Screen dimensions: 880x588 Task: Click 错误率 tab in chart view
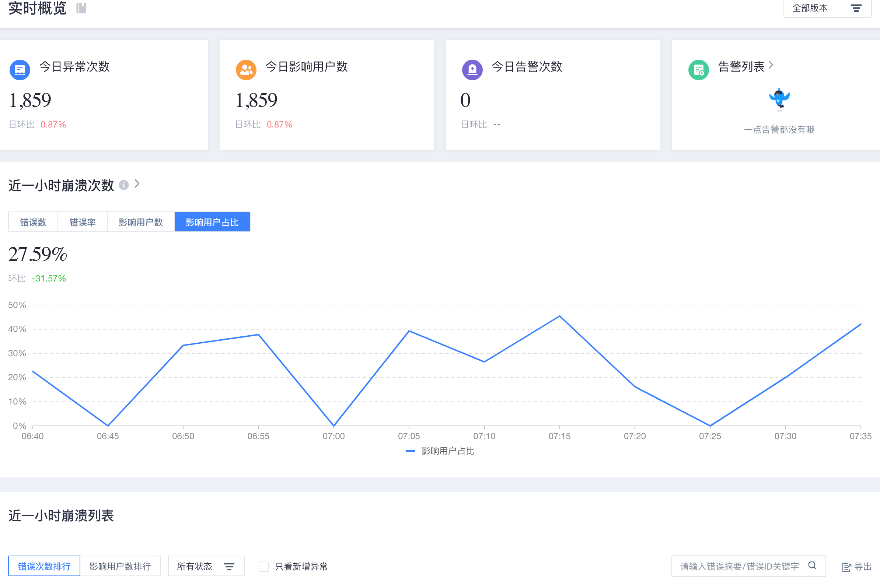tap(82, 222)
